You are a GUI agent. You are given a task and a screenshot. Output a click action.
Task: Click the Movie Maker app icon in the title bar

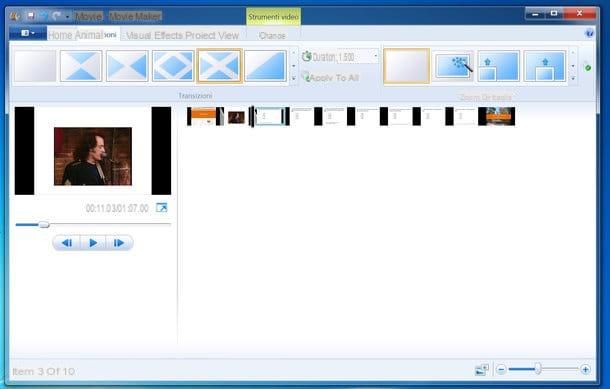click(x=15, y=16)
